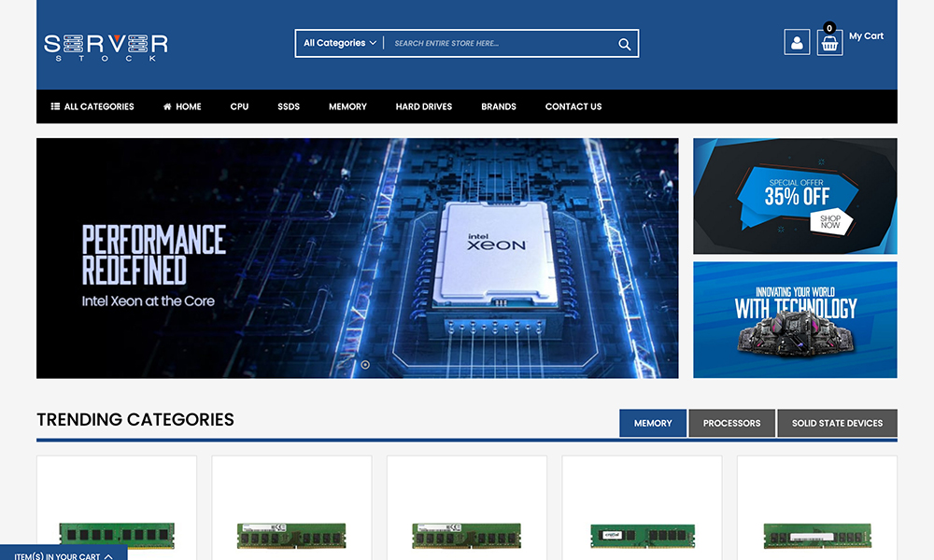The image size is (934, 560).
Task: Switch to the Solid State Devices tab
Action: (x=837, y=423)
